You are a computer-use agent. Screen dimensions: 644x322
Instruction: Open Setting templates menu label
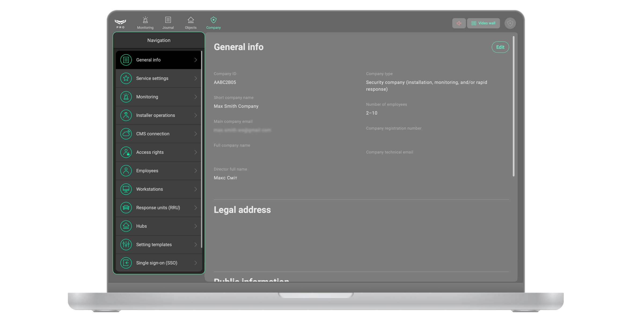click(154, 244)
